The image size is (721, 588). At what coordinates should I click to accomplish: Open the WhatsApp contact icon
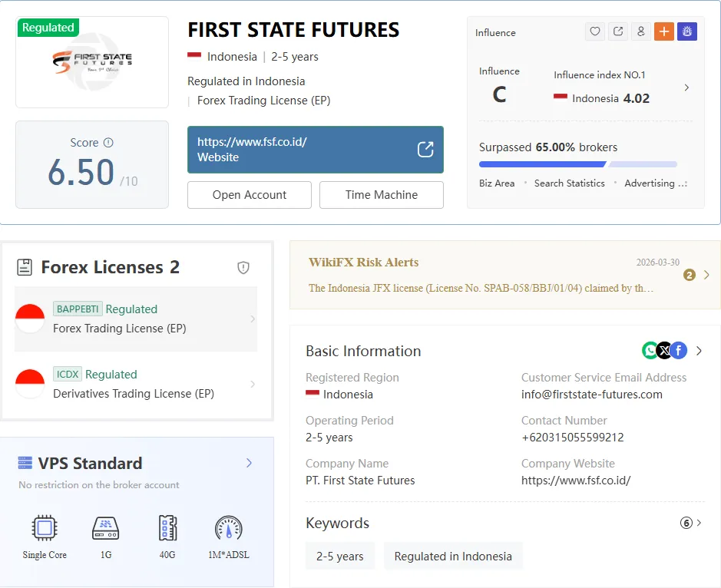pyautogui.click(x=650, y=351)
